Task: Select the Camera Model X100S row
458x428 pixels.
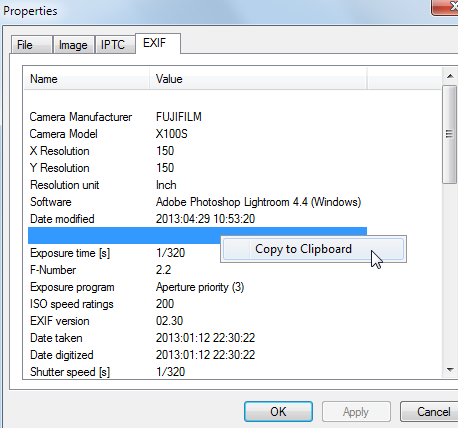Action: tap(197, 134)
